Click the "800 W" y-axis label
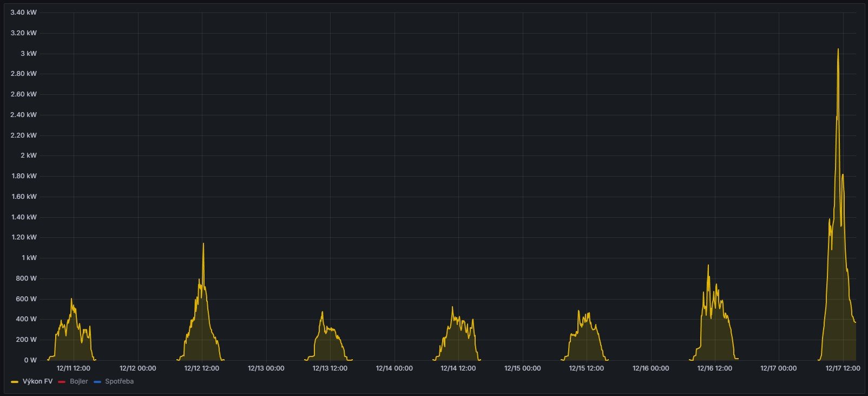868x396 pixels. click(27, 278)
